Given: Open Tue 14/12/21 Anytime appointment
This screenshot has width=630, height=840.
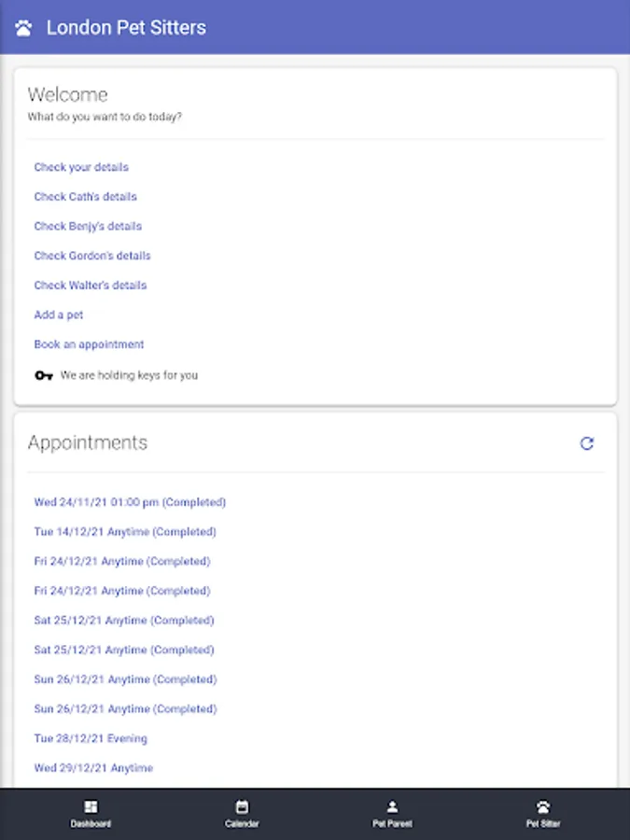Looking at the screenshot, I should (125, 532).
